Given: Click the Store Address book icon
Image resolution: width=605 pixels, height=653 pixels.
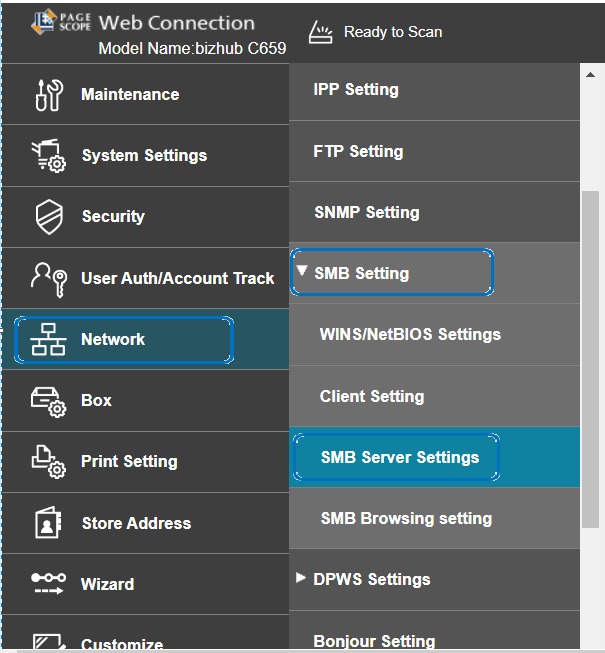Looking at the screenshot, I should pos(49,523).
